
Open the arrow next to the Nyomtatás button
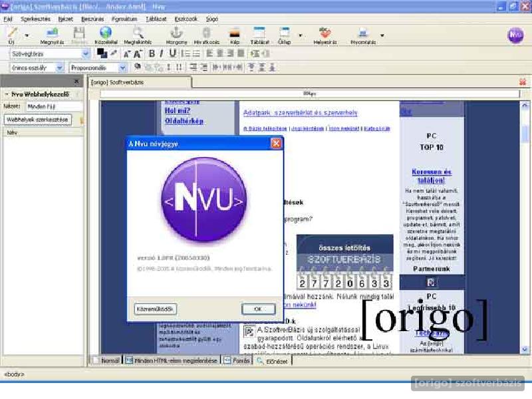(382, 35)
